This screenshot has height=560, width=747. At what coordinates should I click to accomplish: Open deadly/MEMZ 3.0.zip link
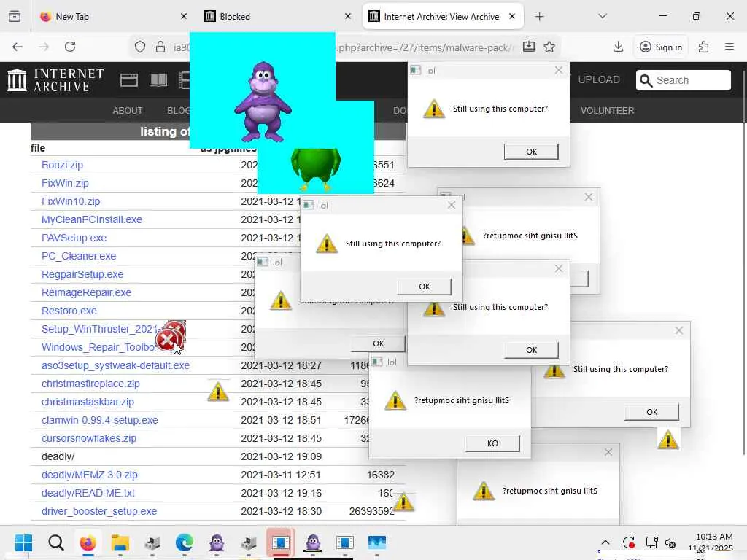coord(89,475)
